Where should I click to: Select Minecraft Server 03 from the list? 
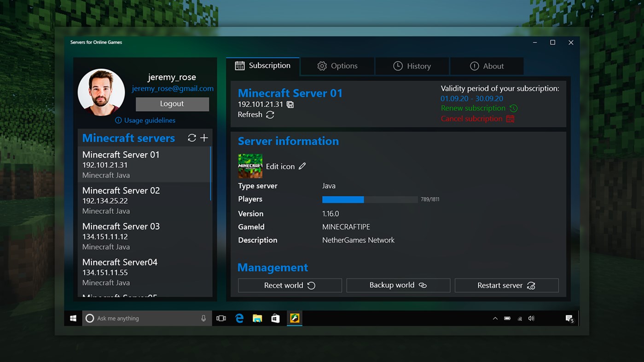[121, 236]
